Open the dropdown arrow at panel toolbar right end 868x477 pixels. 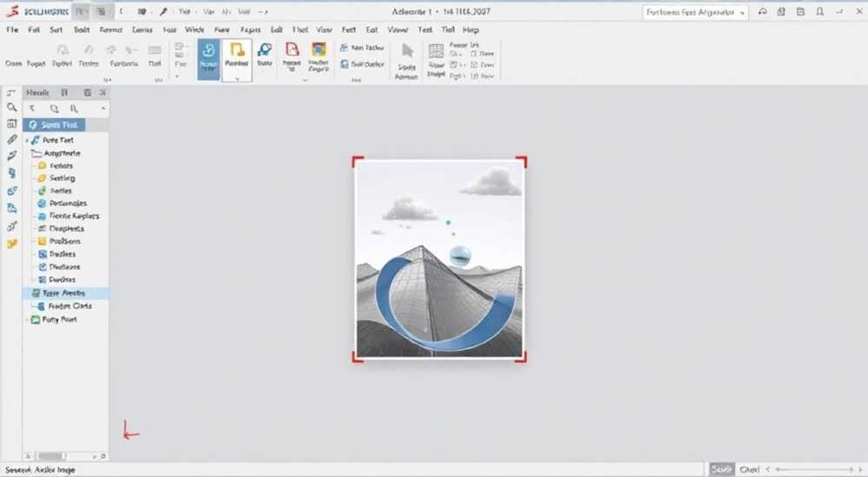click(103, 108)
